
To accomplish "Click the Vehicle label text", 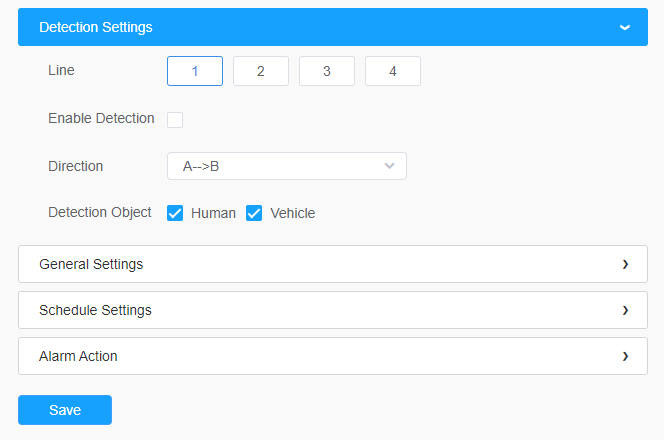I will point(293,213).
